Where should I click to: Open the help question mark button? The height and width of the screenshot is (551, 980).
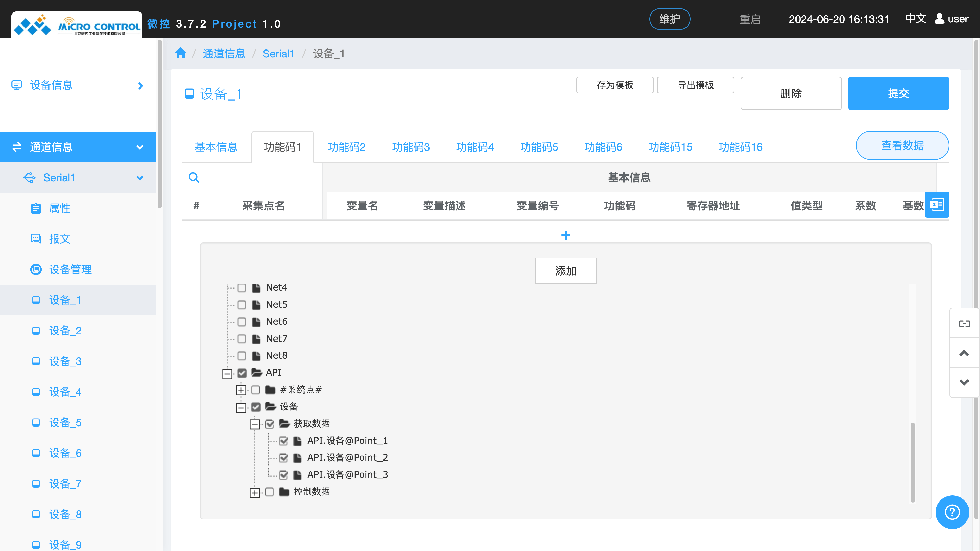click(x=952, y=512)
